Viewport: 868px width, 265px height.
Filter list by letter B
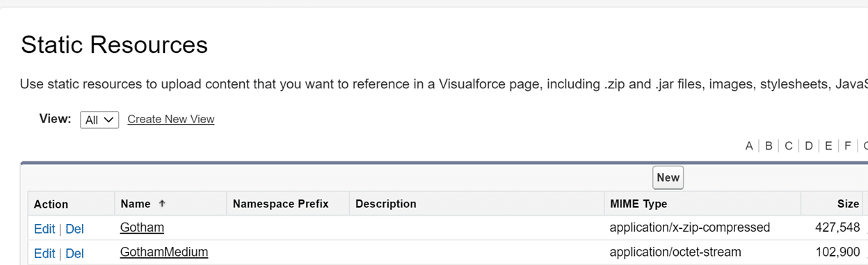tap(769, 145)
